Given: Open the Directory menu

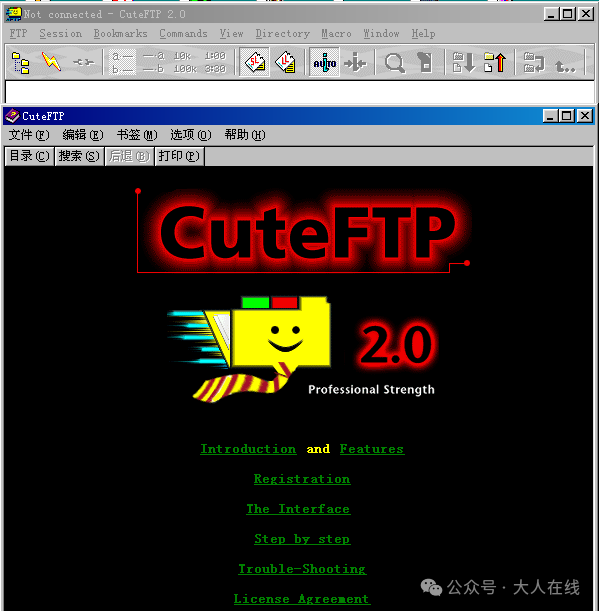Looking at the screenshot, I should (283, 34).
